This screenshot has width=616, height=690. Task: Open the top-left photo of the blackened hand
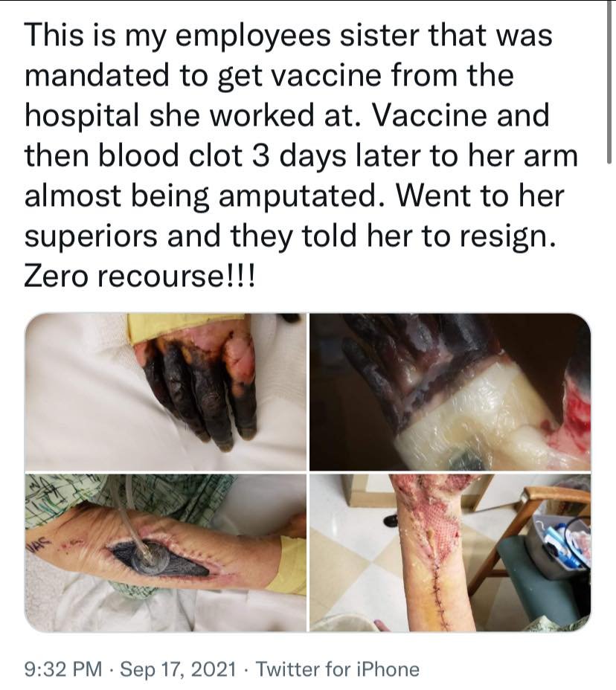coord(166,392)
